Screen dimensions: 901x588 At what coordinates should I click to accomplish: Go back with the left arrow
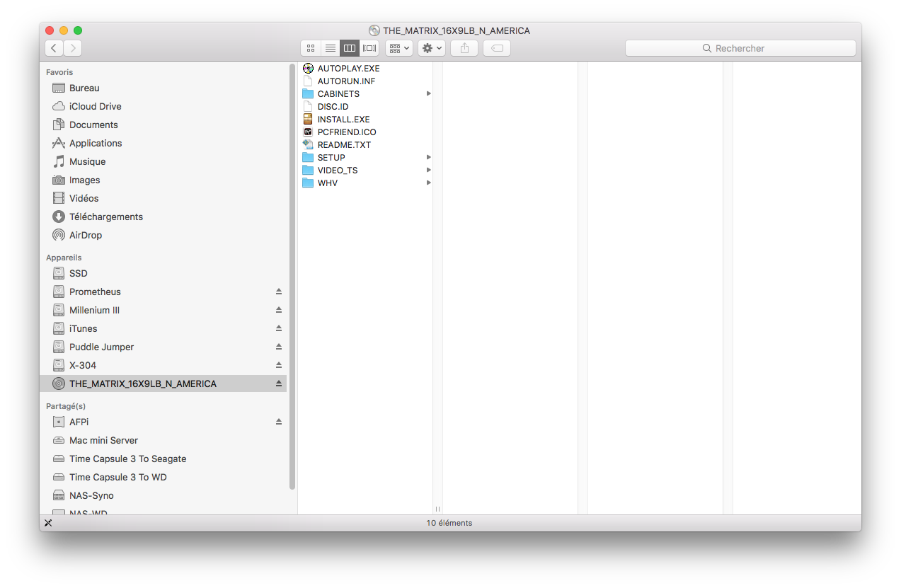[x=54, y=48]
